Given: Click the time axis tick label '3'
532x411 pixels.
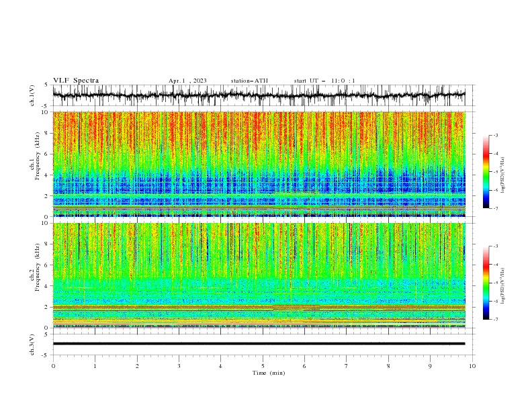Looking at the screenshot, I should (179, 366).
